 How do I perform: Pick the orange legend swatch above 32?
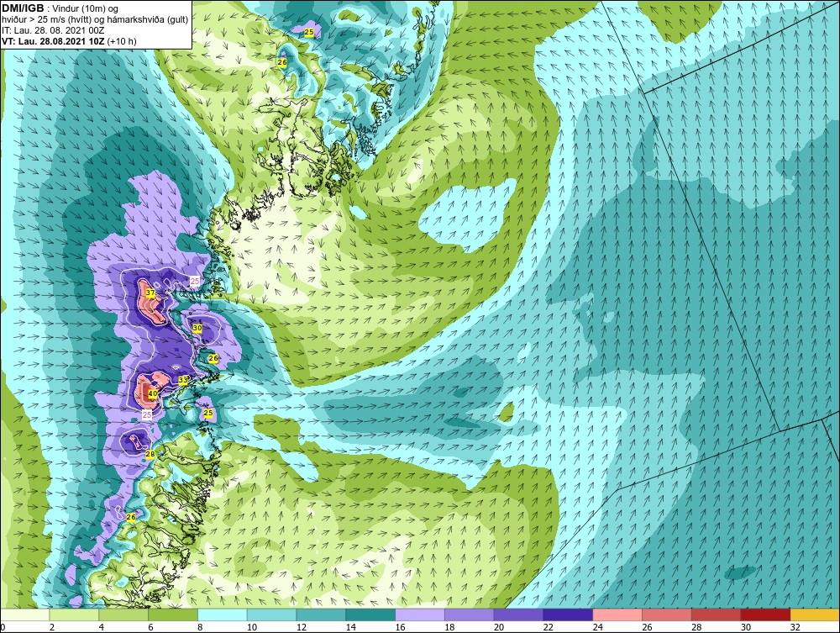[x=815, y=615]
